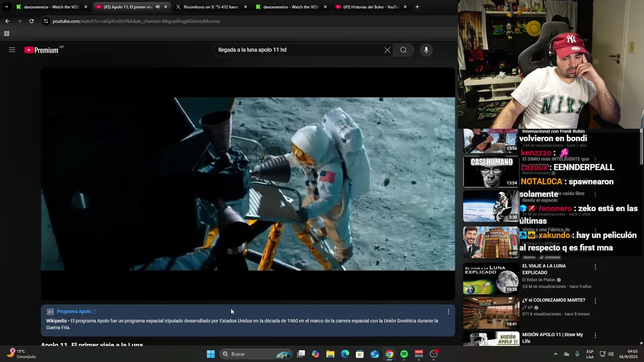Open a new browser tab

pyautogui.click(x=417, y=7)
